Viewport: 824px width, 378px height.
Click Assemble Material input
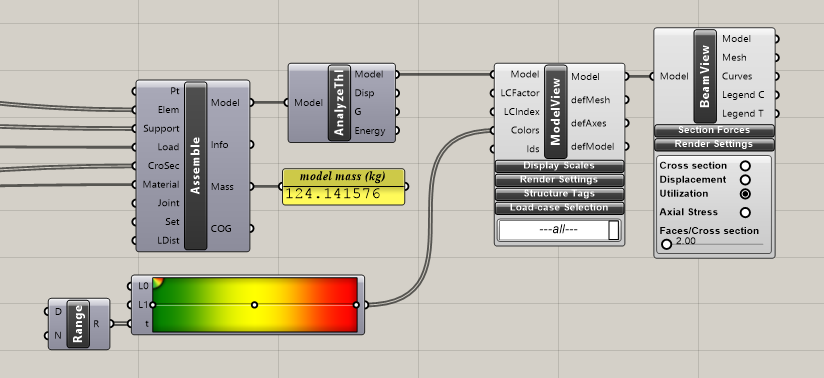pos(160,185)
